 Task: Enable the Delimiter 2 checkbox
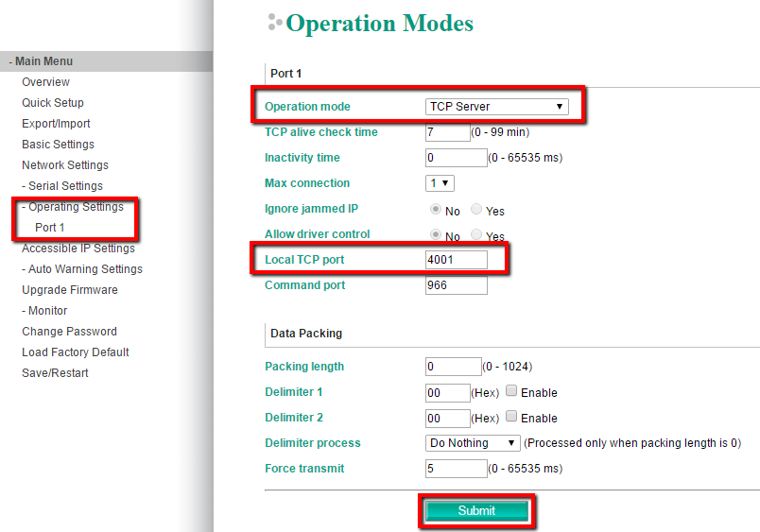[x=511, y=417]
